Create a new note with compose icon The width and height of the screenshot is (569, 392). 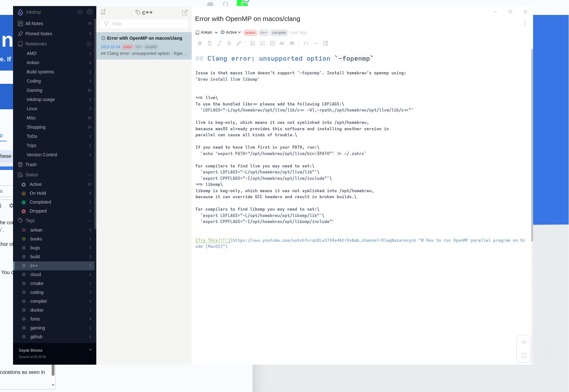(185, 12)
